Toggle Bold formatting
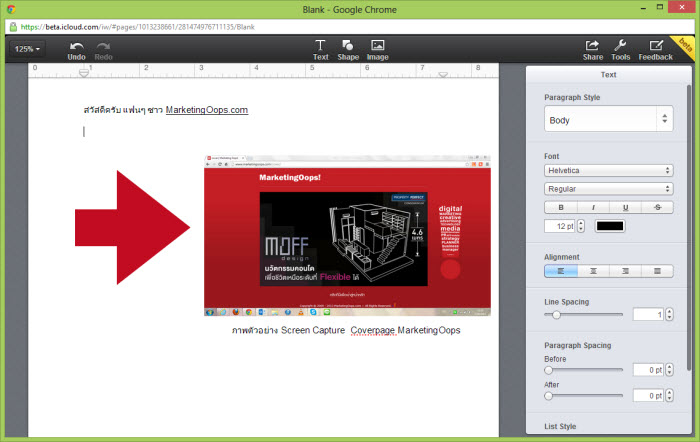This screenshot has height=442, width=700. coord(561,207)
